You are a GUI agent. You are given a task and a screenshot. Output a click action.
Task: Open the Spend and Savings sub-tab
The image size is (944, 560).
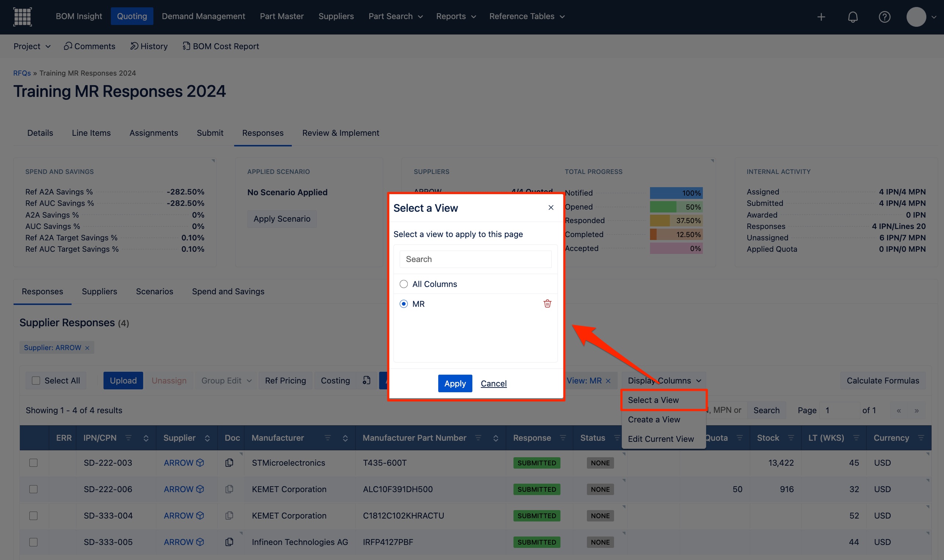[x=228, y=291]
